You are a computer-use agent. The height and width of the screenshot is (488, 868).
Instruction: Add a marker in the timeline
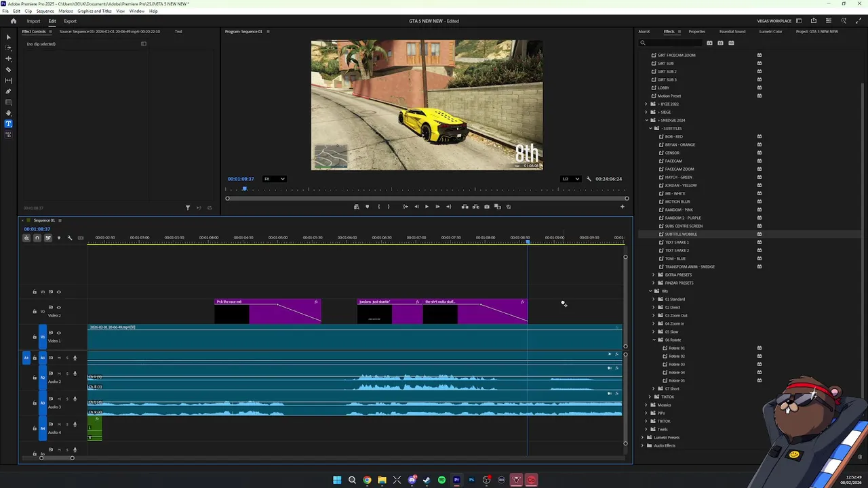pos(58,238)
